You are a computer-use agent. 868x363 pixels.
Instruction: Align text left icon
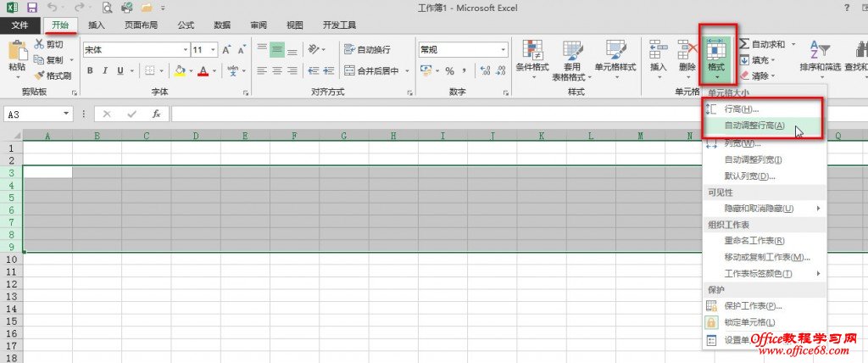pos(263,71)
